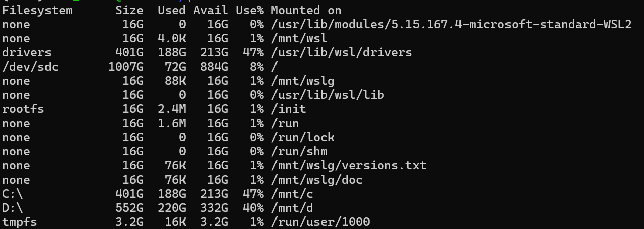Image resolution: width=644 pixels, height=229 pixels.
Task: Select the /dev/sdc filesystem name
Action: point(30,67)
